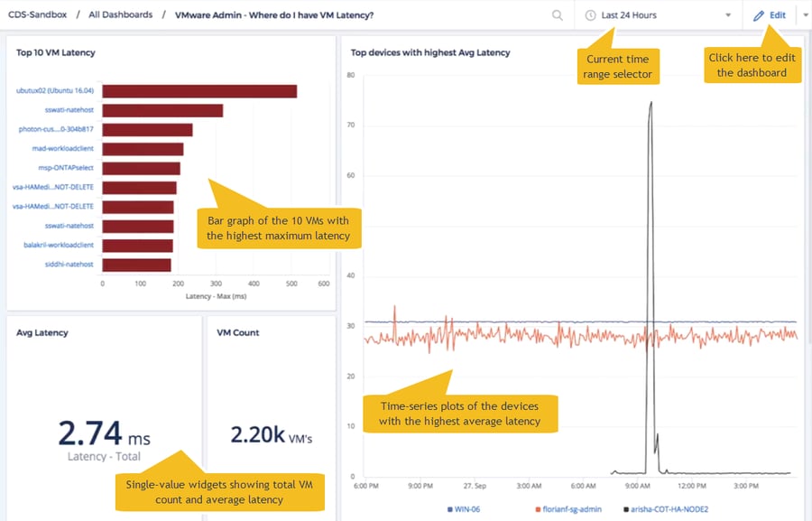
Task: Click the ubutux02 (Ubuntu 16.04) VM label
Action: tap(55, 91)
